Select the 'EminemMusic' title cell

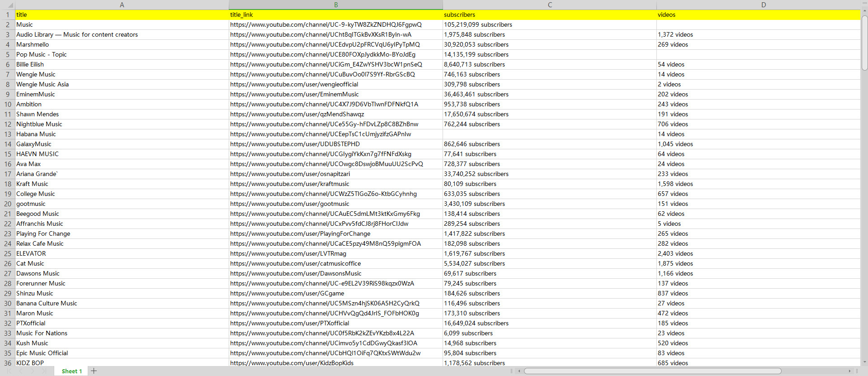[x=122, y=94]
